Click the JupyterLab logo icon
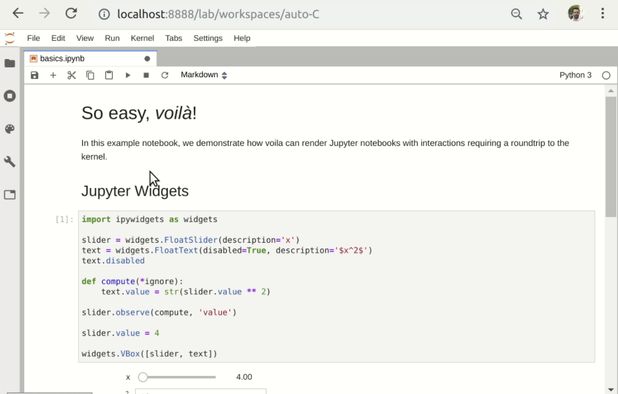 (9, 38)
